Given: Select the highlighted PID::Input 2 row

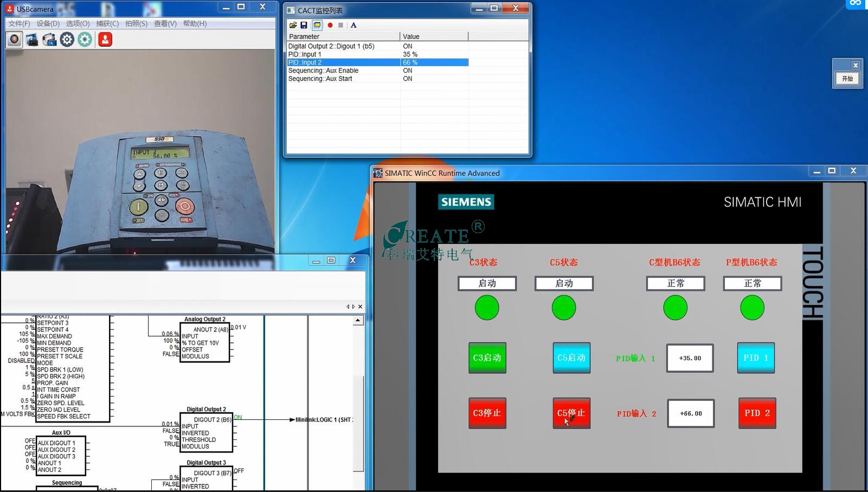Looking at the screenshot, I should pos(377,62).
